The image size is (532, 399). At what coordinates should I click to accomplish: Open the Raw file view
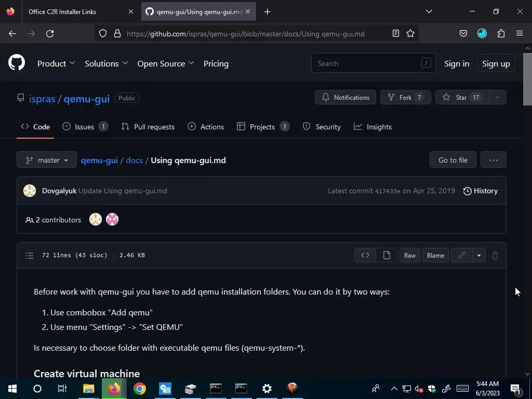pyautogui.click(x=410, y=255)
